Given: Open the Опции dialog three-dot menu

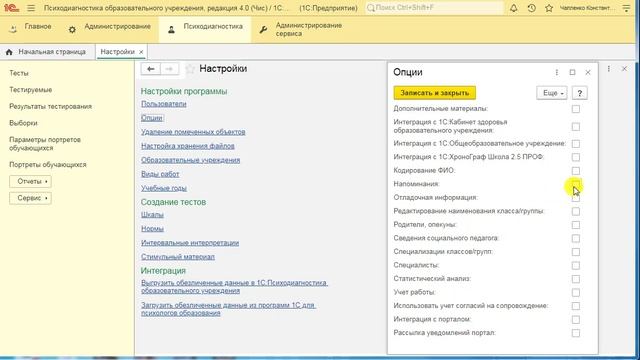Looking at the screenshot, I should [x=557, y=72].
